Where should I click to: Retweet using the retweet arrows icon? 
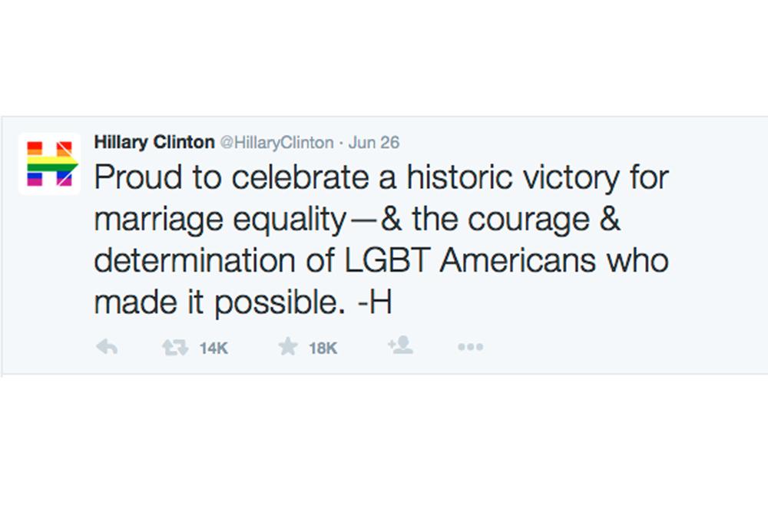175,348
